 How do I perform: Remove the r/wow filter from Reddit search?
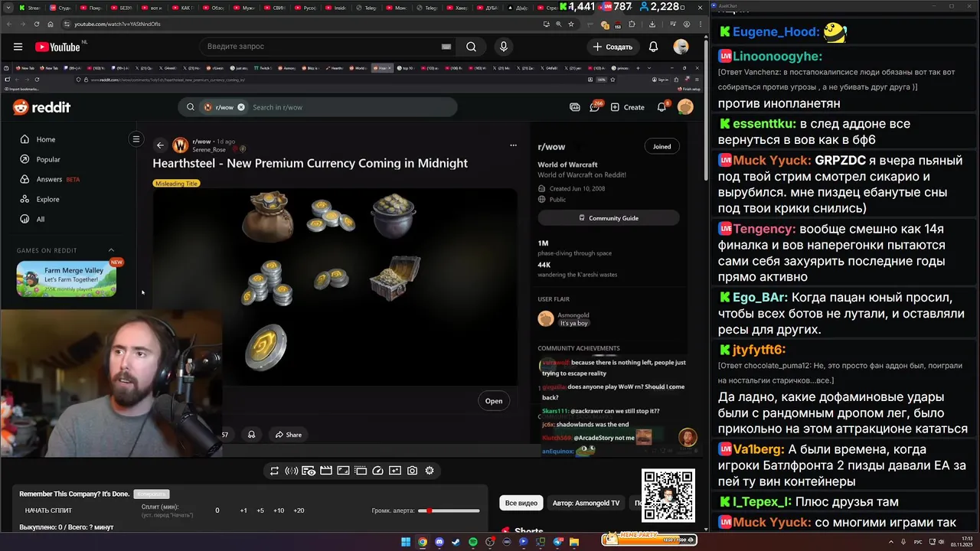241,107
